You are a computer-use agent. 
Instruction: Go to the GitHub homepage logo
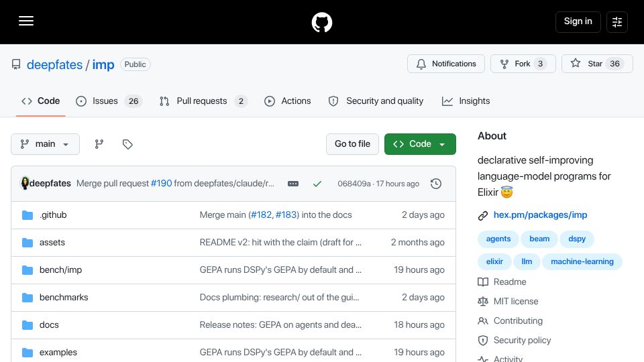click(321, 22)
